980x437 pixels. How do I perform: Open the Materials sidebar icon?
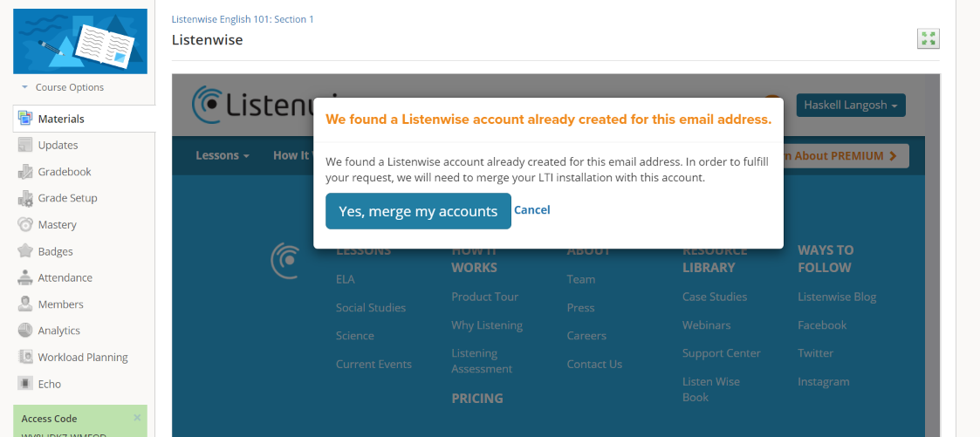(x=25, y=118)
